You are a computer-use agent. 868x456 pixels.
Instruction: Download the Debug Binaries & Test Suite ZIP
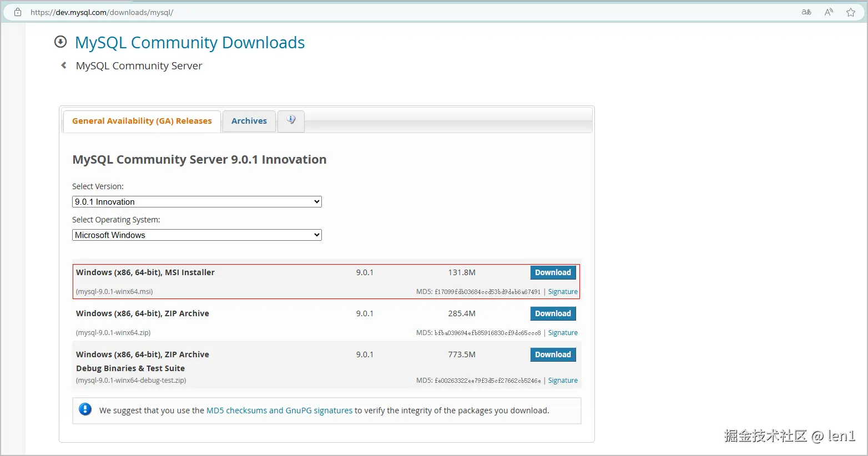(553, 354)
